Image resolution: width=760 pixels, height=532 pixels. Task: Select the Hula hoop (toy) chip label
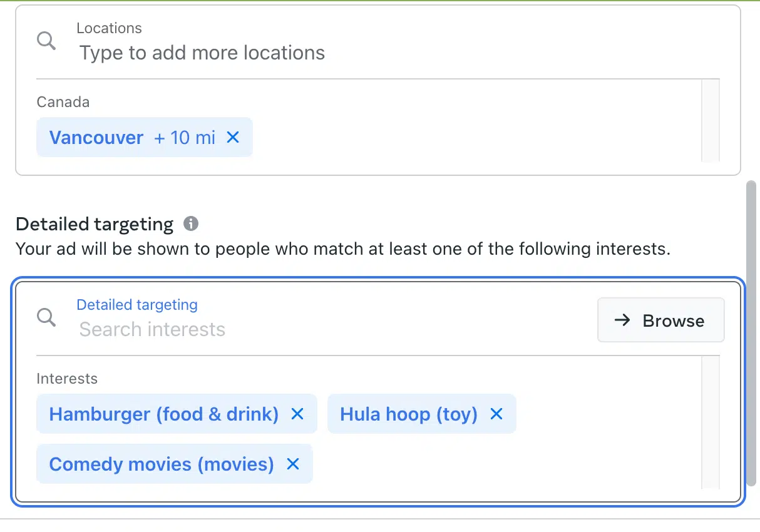[408, 414]
